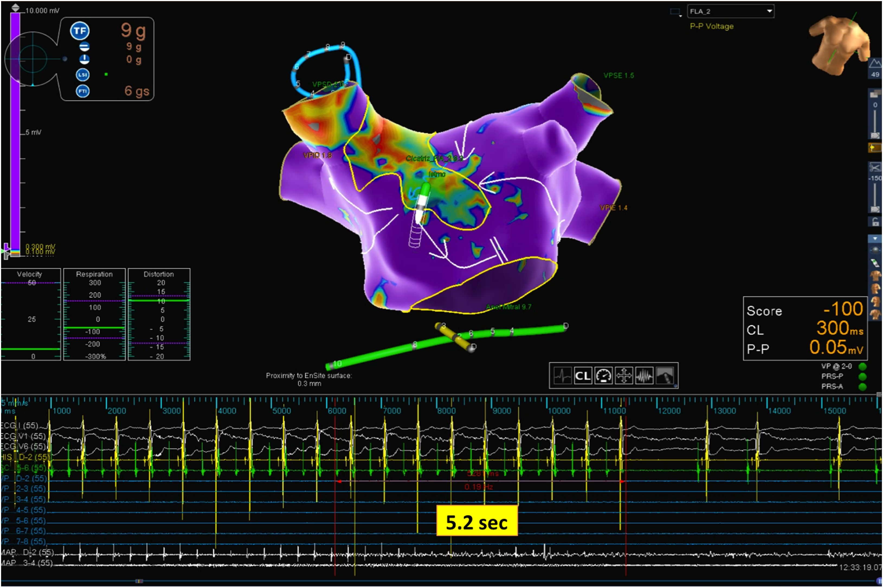Select the ECG signal trace icon
The image size is (883, 588).
pyautogui.click(x=562, y=376)
